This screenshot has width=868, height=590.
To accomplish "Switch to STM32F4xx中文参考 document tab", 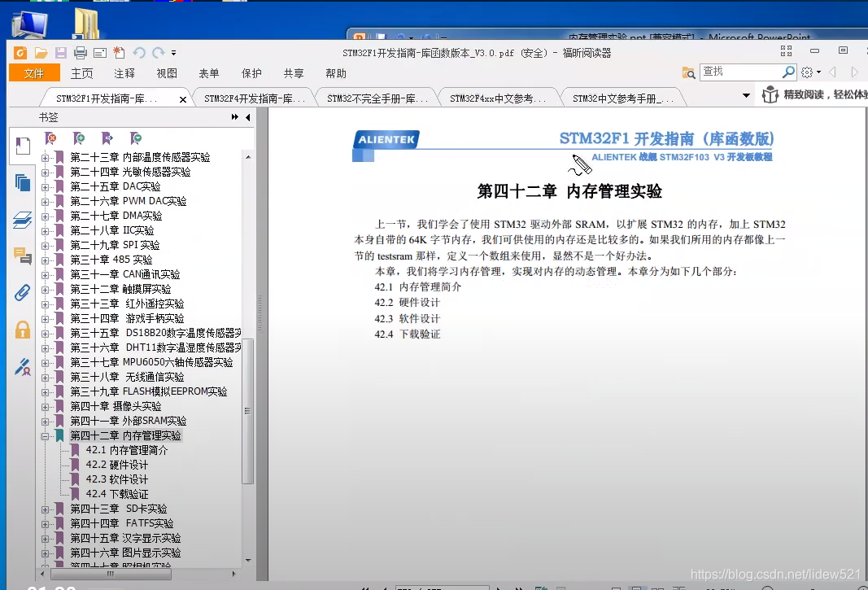I will pyautogui.click(x=498, y=98).
